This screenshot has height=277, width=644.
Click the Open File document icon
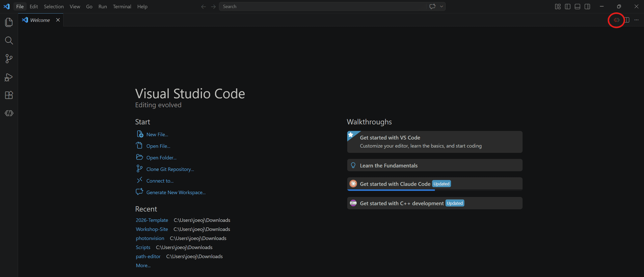(x=139, y=145)
